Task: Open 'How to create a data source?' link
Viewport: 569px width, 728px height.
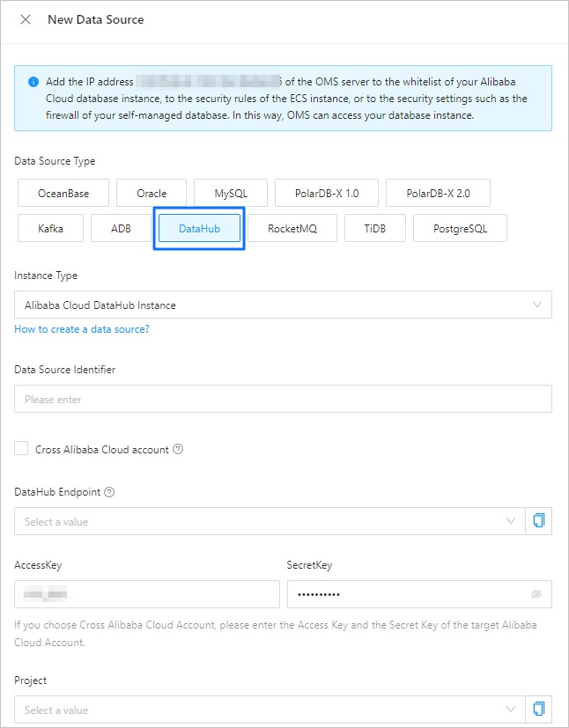Action: point(82,329)
